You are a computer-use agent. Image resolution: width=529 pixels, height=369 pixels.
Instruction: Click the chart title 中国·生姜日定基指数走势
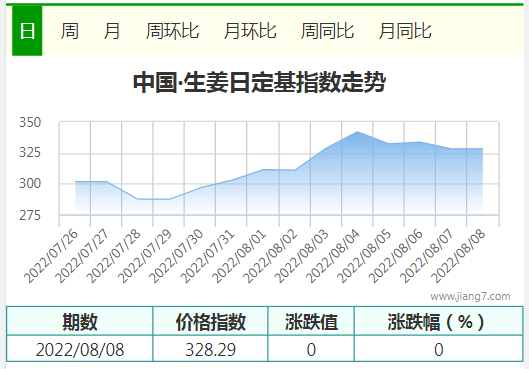(259, 82)
